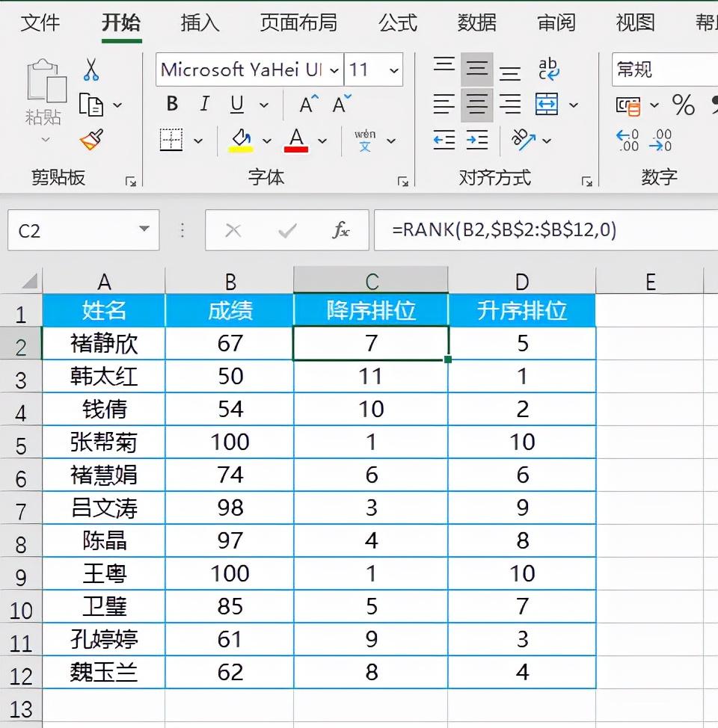This screenshot has width=718, height=728.
Task: Click the Increase Indent icon
Action: click(x=477, y=140)
